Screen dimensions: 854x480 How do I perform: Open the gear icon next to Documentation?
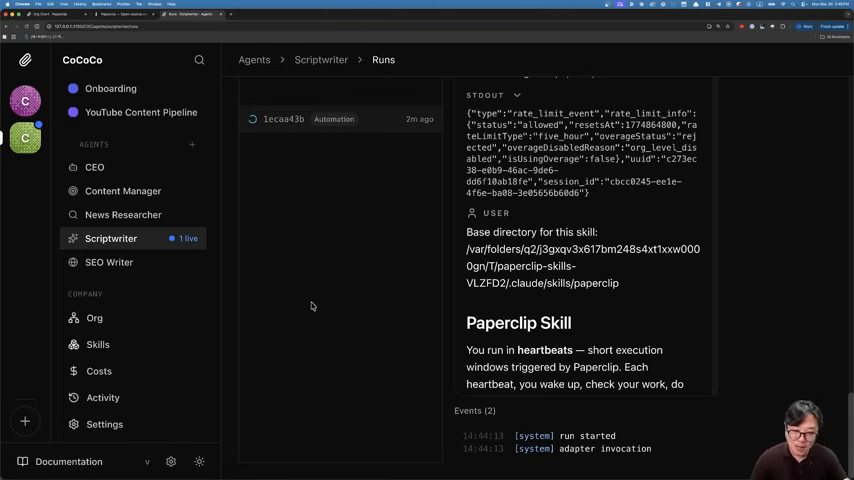pyautogui.click(x=171, y=462)
